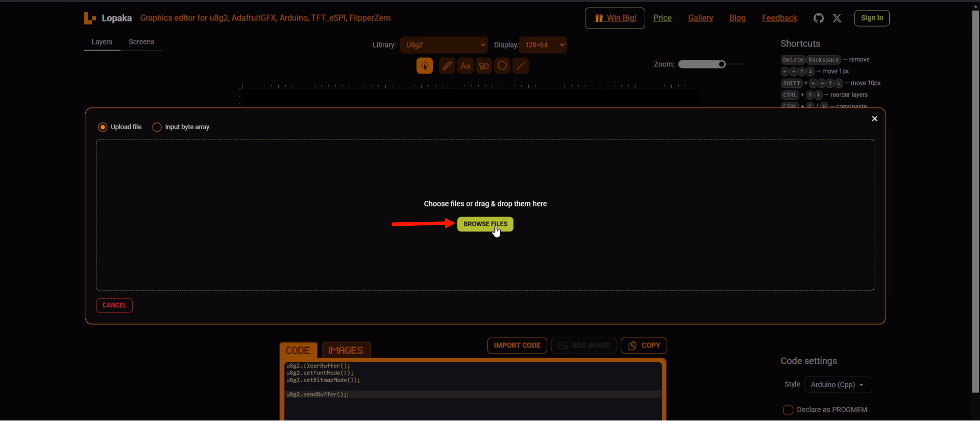980x421 pixels.
Task: Select the paint brush tool
Action: pyautogui.click(x=447, y=66)
